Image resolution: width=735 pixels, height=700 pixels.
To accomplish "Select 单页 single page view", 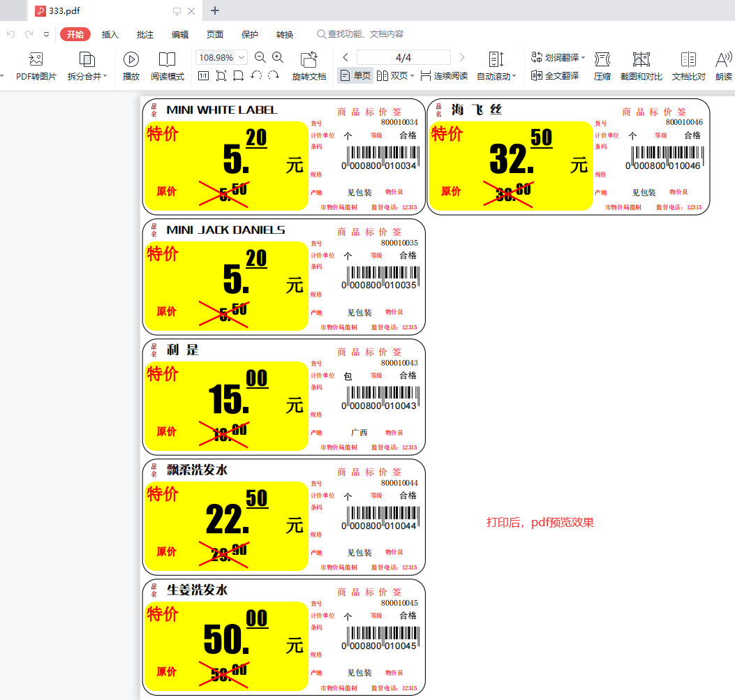I will 355,75.
